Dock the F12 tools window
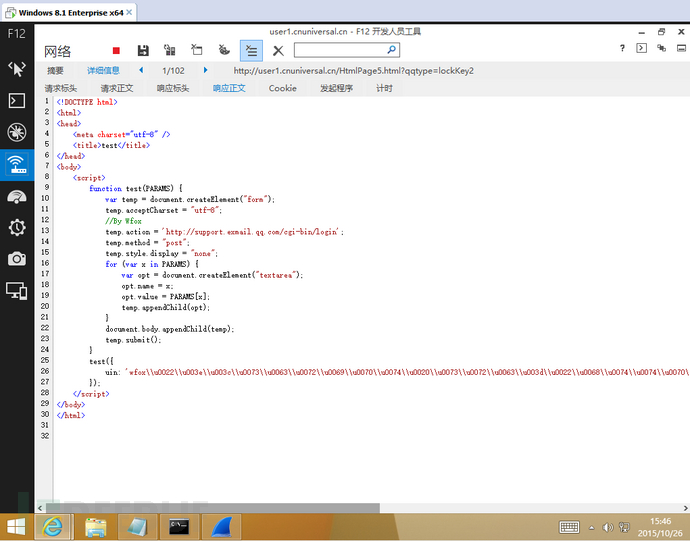The width and height of the screenshot is (690, 541). [681, 48]
